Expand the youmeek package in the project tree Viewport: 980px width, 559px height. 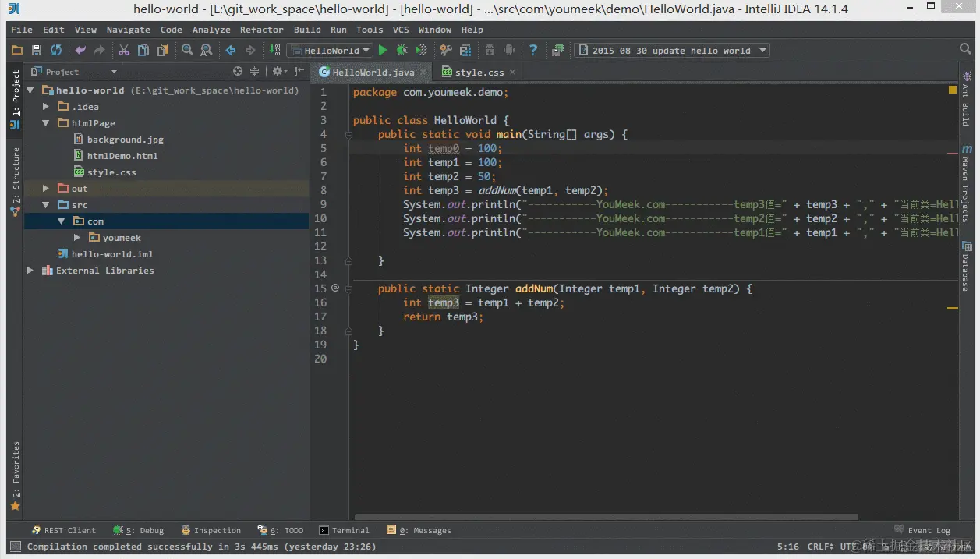[x=76, y=237]
